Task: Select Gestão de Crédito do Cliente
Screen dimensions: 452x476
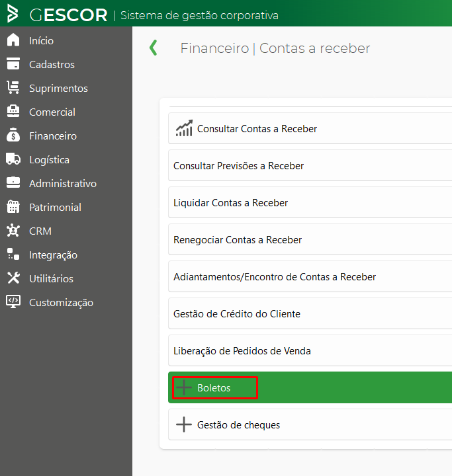Action: [236, 314]
